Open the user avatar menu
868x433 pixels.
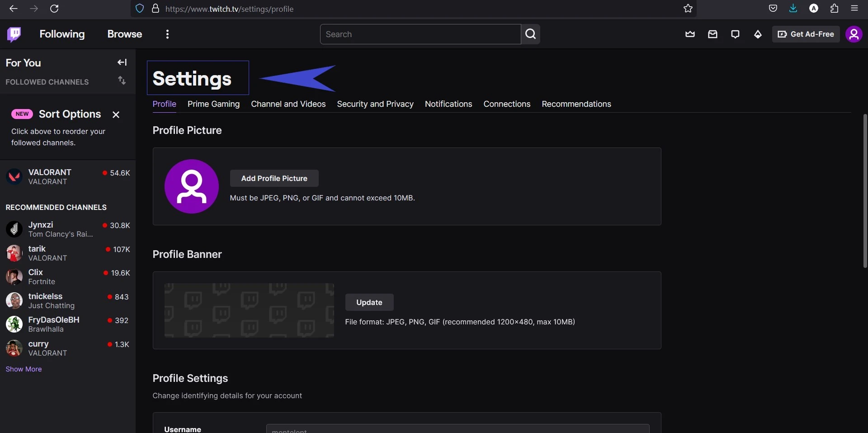pos(854,34)
